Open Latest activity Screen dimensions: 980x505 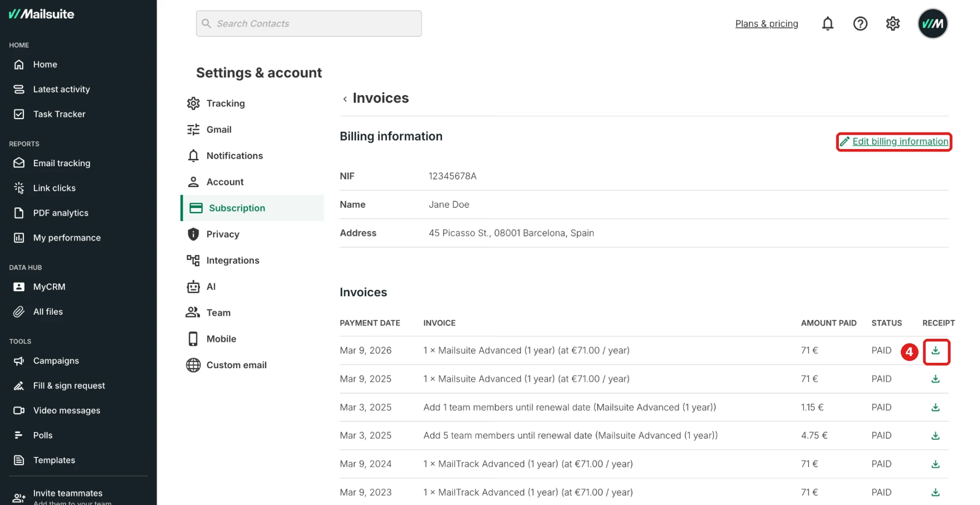pyautogui.click(x=52, y=89)
